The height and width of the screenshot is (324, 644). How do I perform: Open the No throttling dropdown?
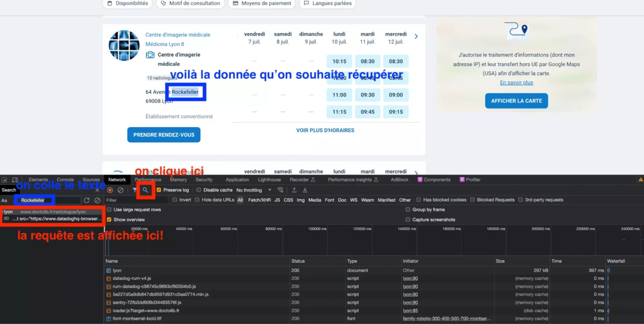pyautogui.click(x=254, y=190)
